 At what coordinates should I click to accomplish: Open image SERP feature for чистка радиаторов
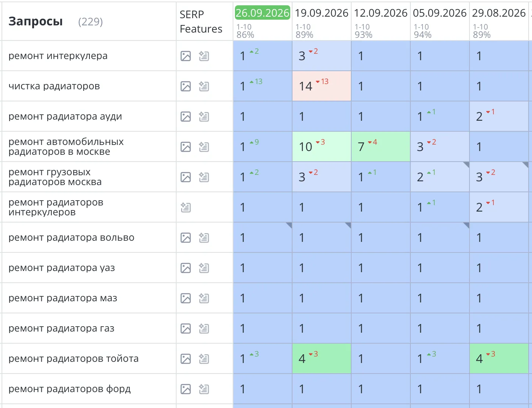(x=186, y=86)
